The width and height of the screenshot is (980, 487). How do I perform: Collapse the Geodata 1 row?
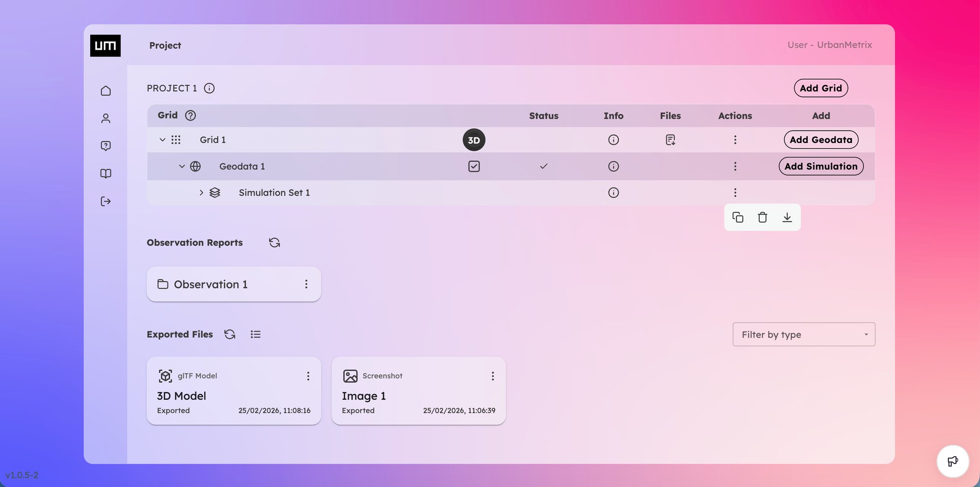coord(182,166)
